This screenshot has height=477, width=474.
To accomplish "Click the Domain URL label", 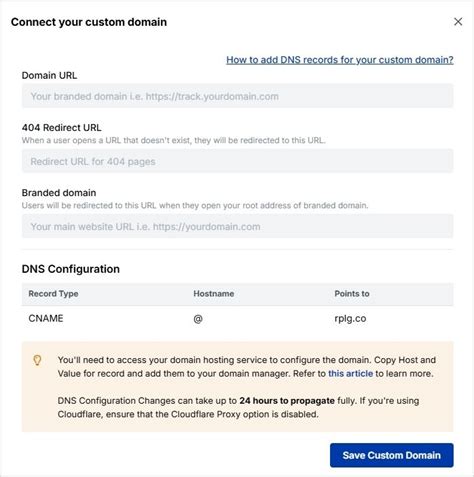I will [x=49, y=76].
